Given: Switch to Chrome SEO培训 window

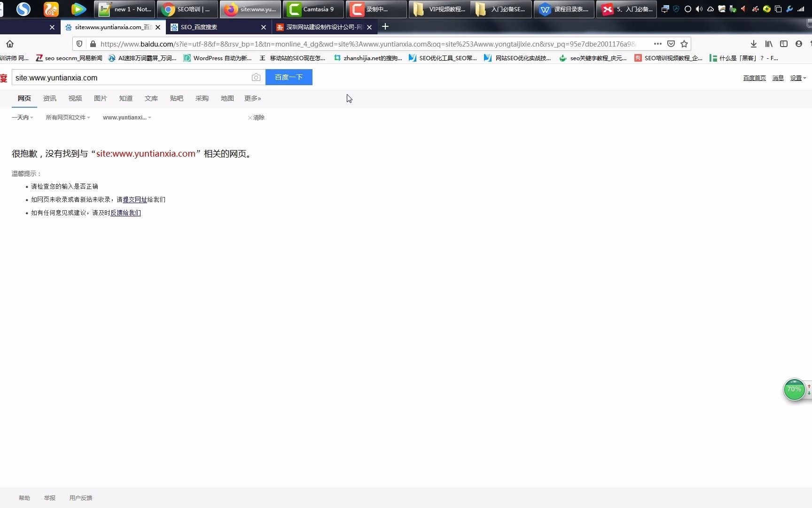Looking at the screenshot, I should pyautogui.click(x=187, y=9).
